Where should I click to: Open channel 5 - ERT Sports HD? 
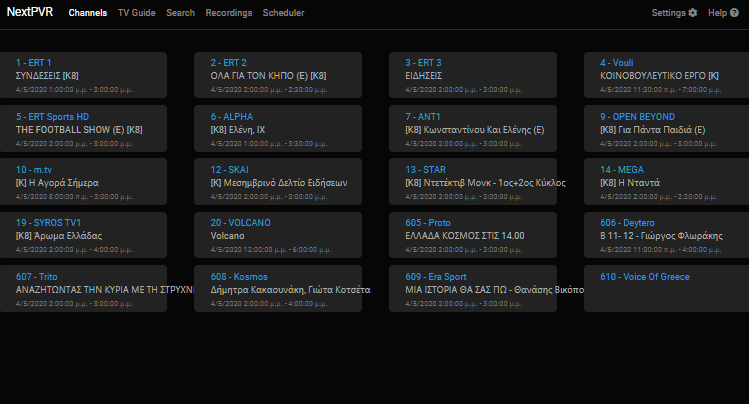53,117
